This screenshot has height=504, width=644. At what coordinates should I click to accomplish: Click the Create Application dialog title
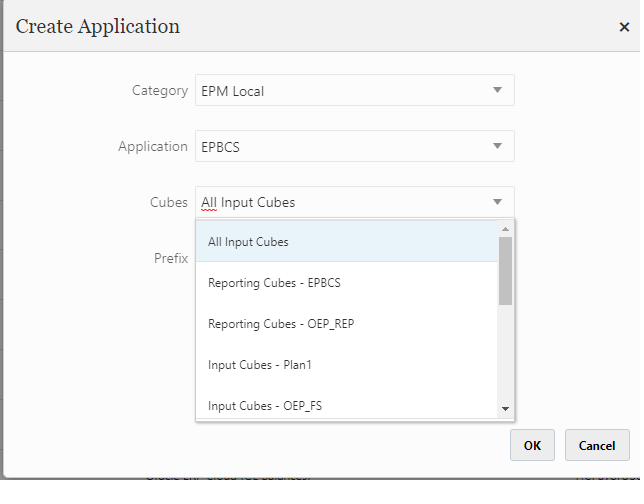(98, 27)
